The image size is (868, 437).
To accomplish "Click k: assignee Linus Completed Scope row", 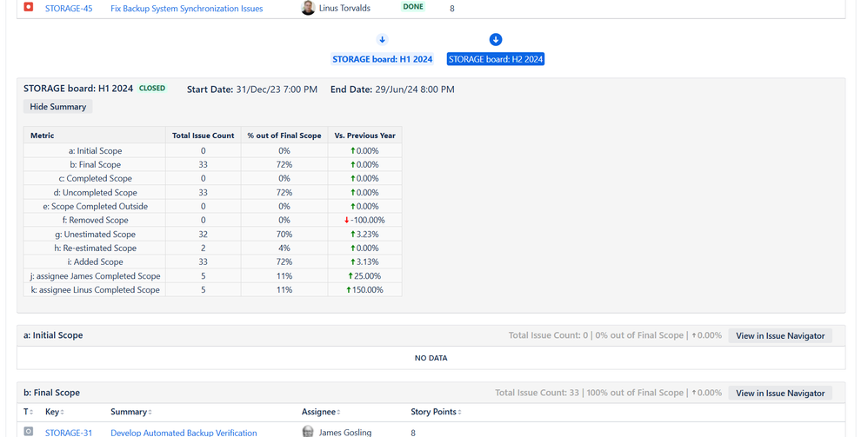I will (212, 290).
